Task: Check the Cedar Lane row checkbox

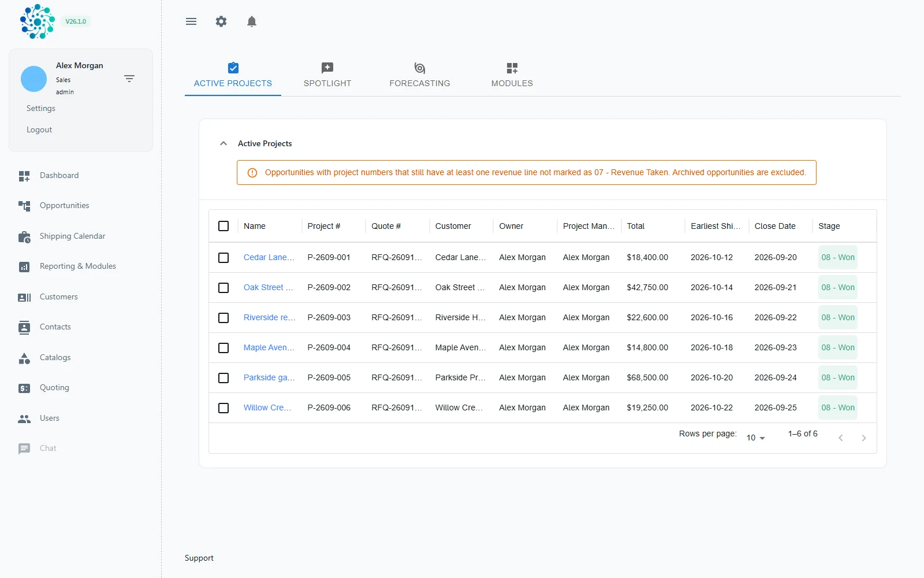Action: click(223, 258)
